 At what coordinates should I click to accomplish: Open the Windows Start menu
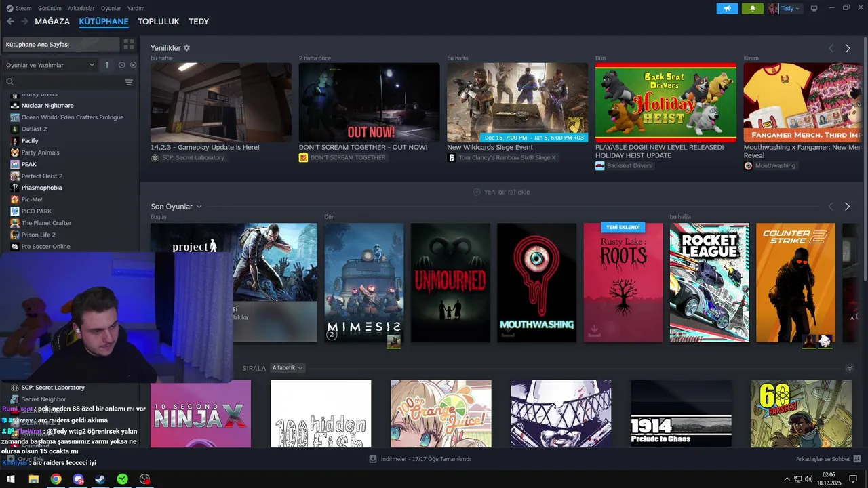11,479
